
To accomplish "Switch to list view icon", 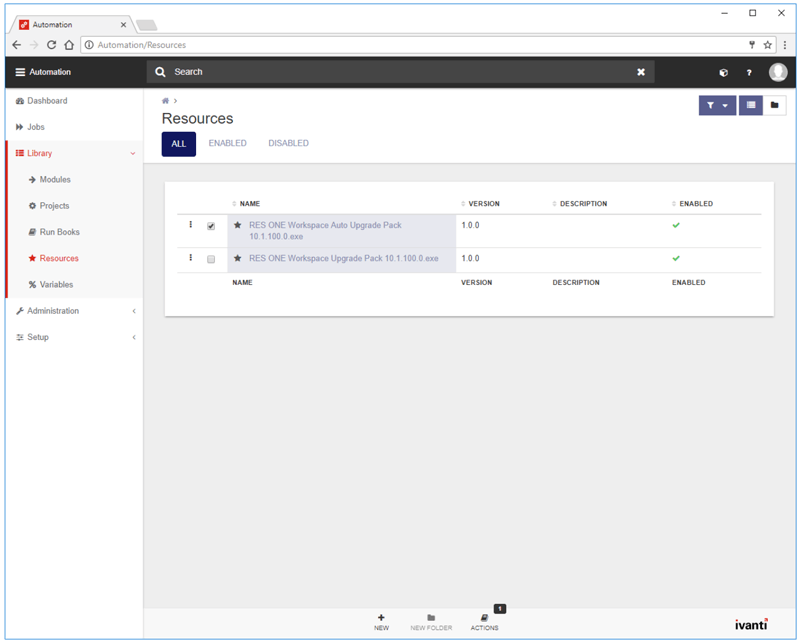I will [751, 105].
